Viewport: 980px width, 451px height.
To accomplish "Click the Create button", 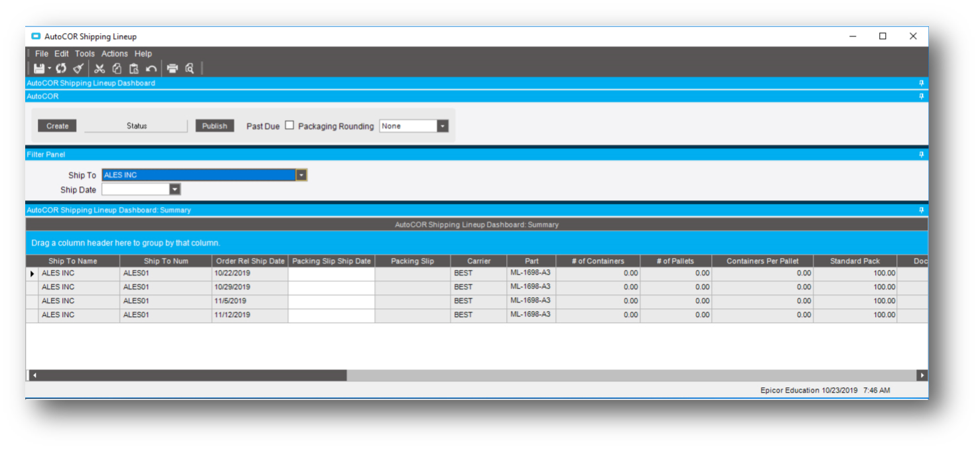I will (57, 126).
